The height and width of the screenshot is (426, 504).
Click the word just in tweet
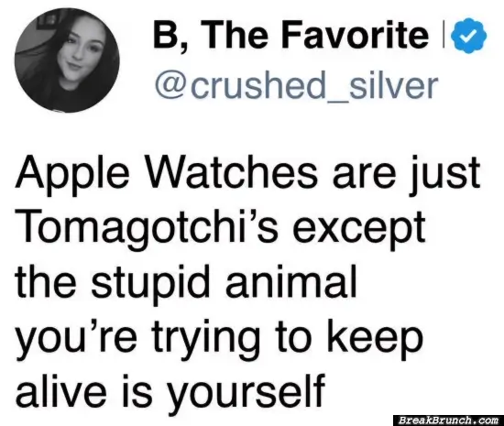[x=444, y=175]
